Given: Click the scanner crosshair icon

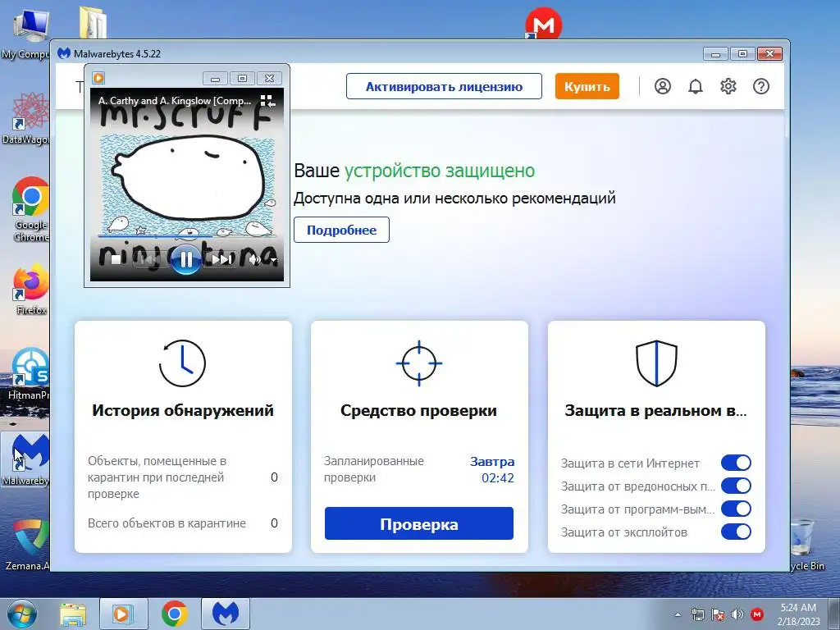Looking at the screenshot, I should (x=419, y=363).
